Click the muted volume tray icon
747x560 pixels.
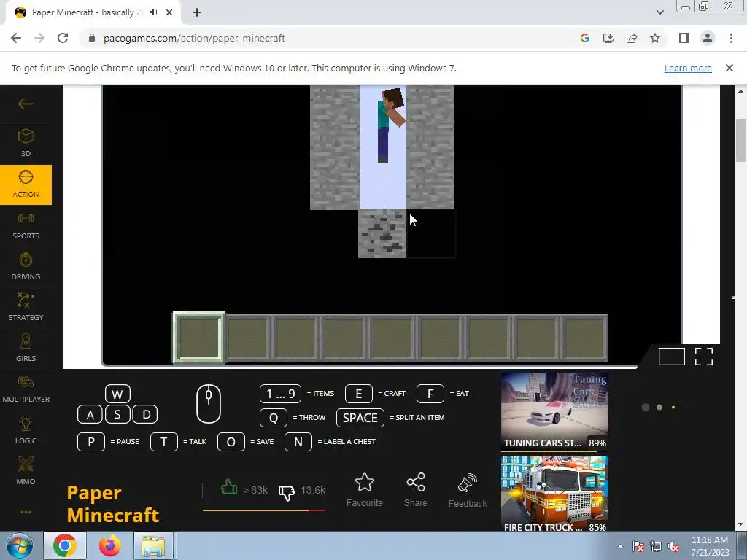[673, 547]
